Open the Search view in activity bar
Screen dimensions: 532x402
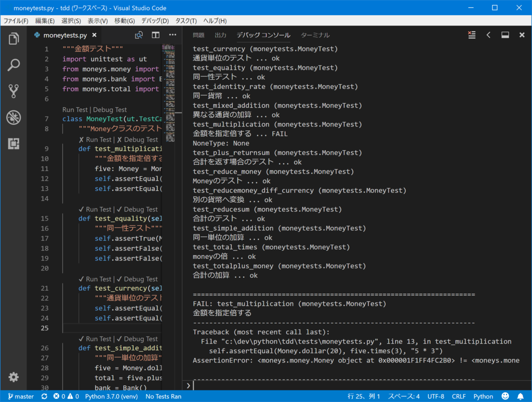click(x=14, y=64)
